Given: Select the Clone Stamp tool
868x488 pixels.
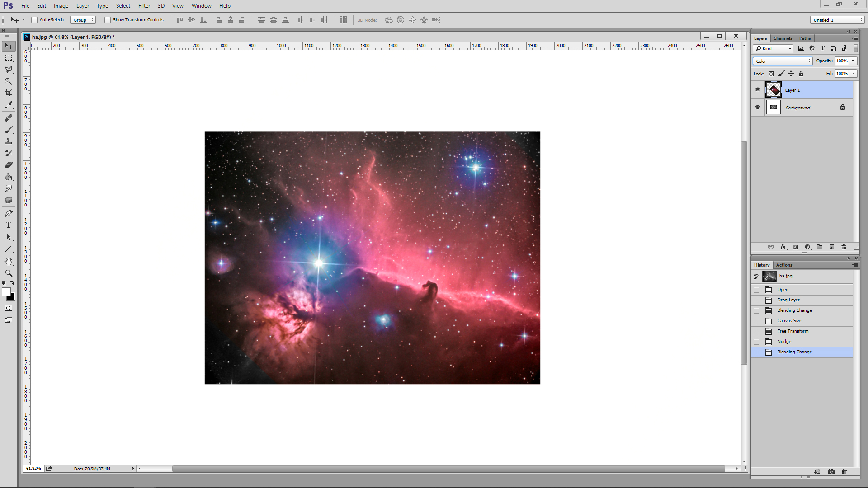Looking at the screenshot, I should point(9,141).
